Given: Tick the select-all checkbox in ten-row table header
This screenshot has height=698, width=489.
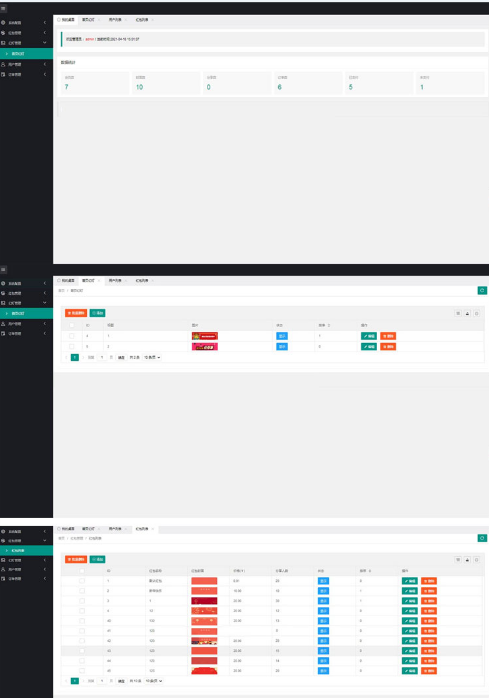Looking at the screenshot, I should pos(82,571).
